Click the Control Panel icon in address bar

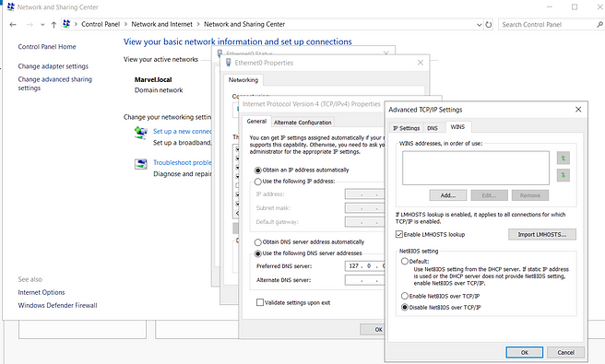[66, 24]
